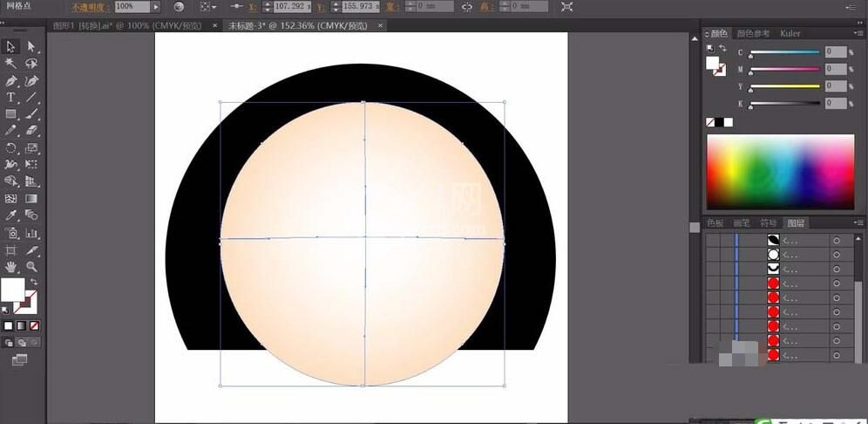Select the Hand tool

coord(10,266)
